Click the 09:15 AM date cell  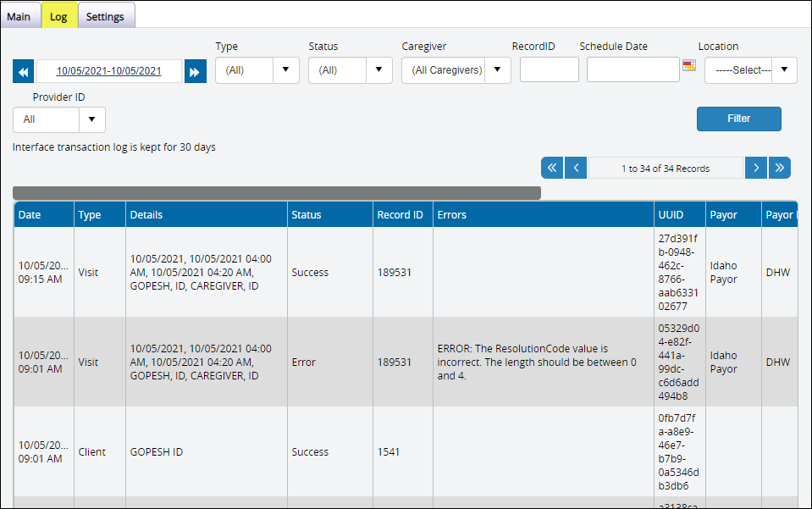click(43, 273)
